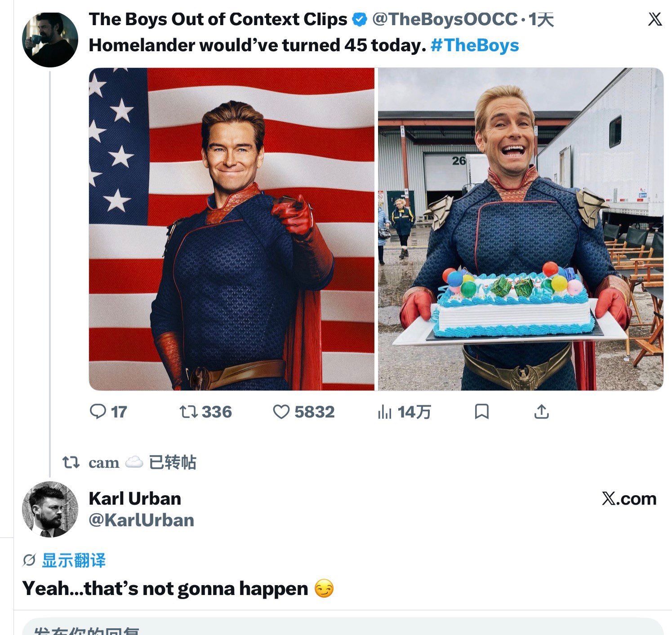The image size is (672, 635).
Task: Open the @TheBoysOOCC handle
Action: tap(445, 19)
